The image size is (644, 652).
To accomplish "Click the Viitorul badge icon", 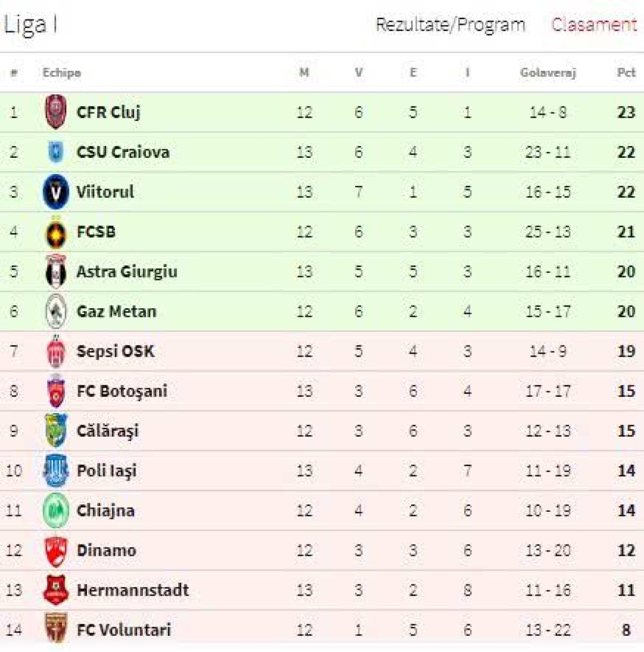I will (56, 192).
